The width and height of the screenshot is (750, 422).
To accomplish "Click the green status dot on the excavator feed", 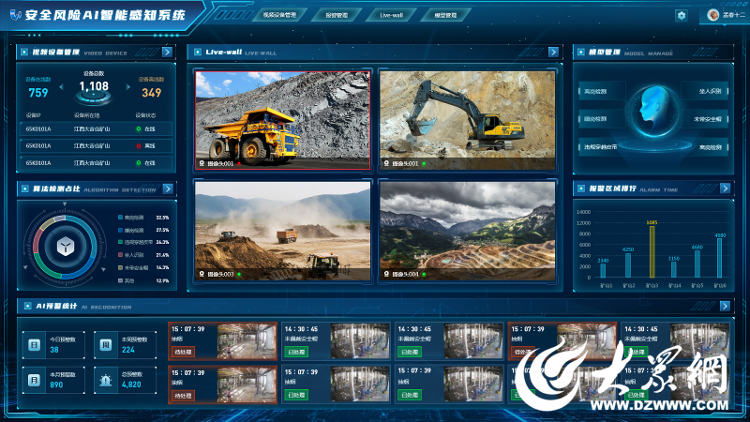I will [424, 164].
